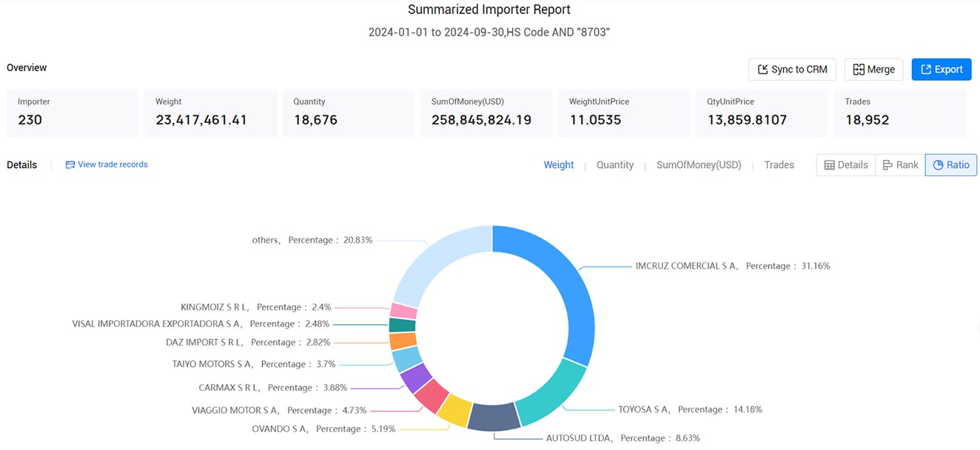
Task: Click the date range and HS Code subtitle
Action: pos(489,33)
